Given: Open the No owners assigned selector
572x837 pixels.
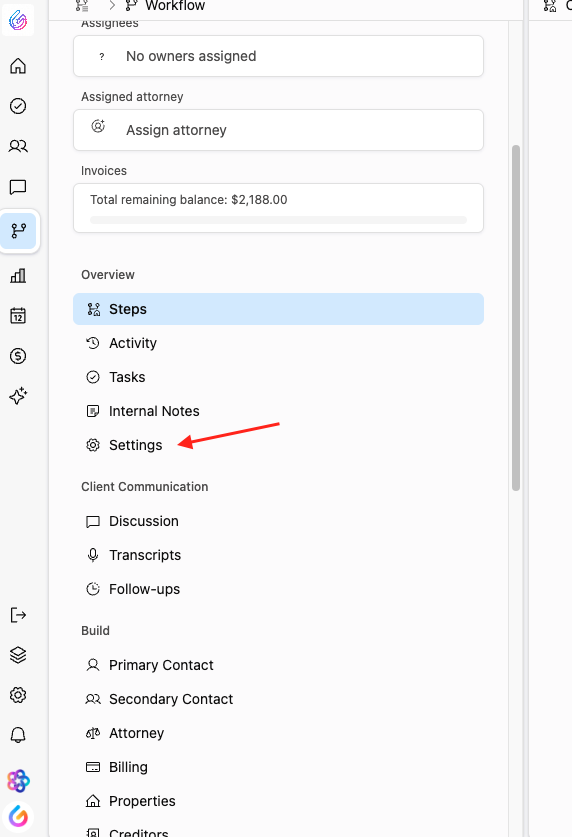Looking at the screenshot, I should [279, 56].
